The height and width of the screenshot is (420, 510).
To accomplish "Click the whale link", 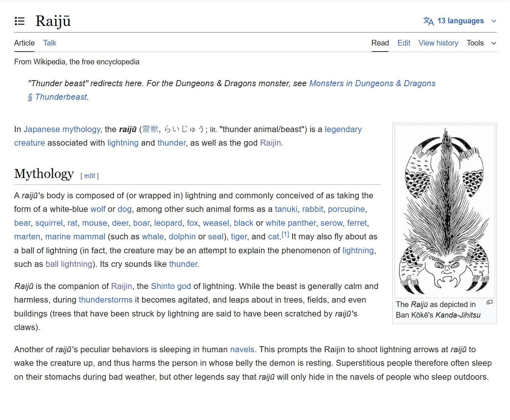I will click(153, 237).
